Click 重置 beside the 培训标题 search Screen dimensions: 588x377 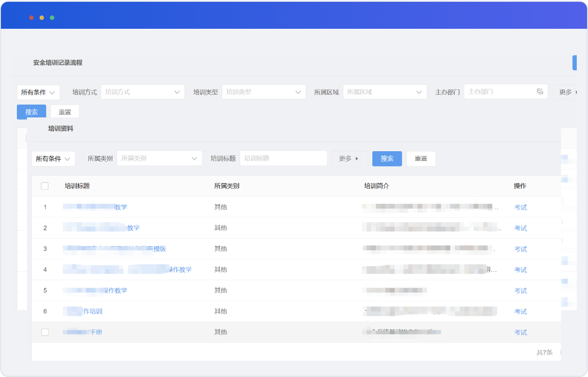coord(421,158)
